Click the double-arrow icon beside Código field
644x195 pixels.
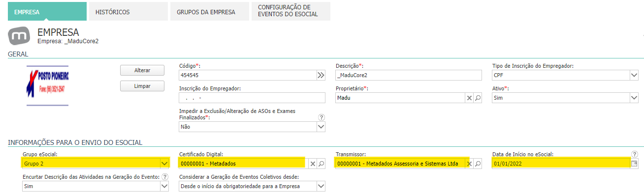tap(321, 75)
